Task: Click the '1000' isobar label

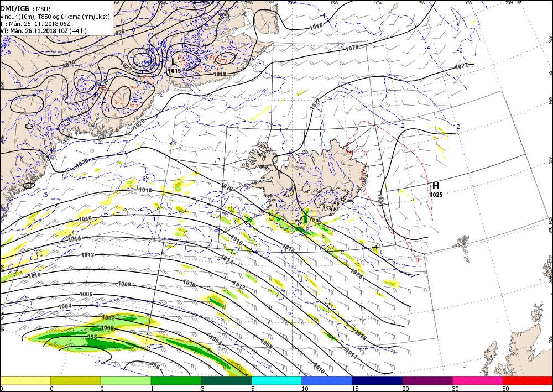Action: coord(107,328)
